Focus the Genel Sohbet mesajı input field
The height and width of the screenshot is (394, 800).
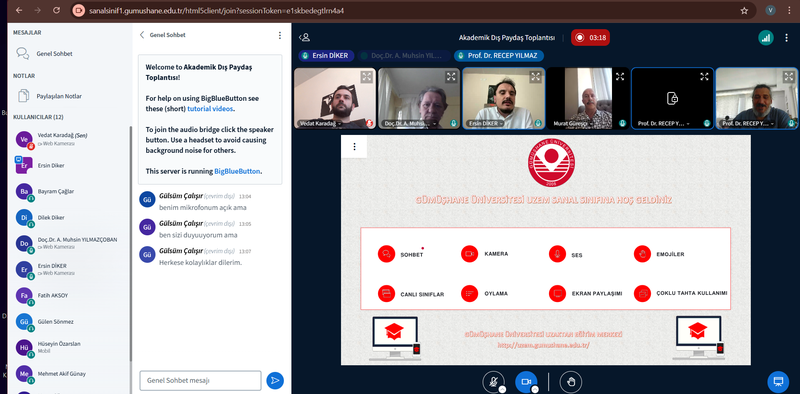[x=201, y=380]
